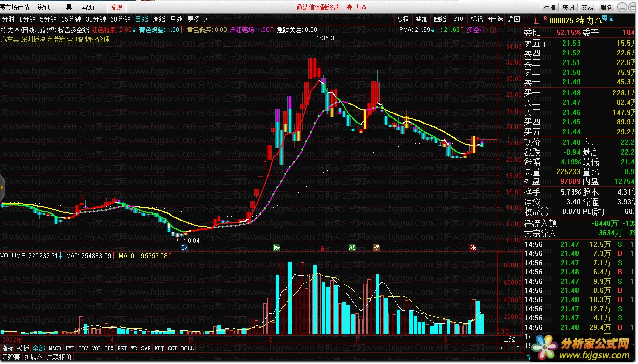Click the 指标 tab at bottom
This screenshot has width=638, height=364.
point(8,348)
